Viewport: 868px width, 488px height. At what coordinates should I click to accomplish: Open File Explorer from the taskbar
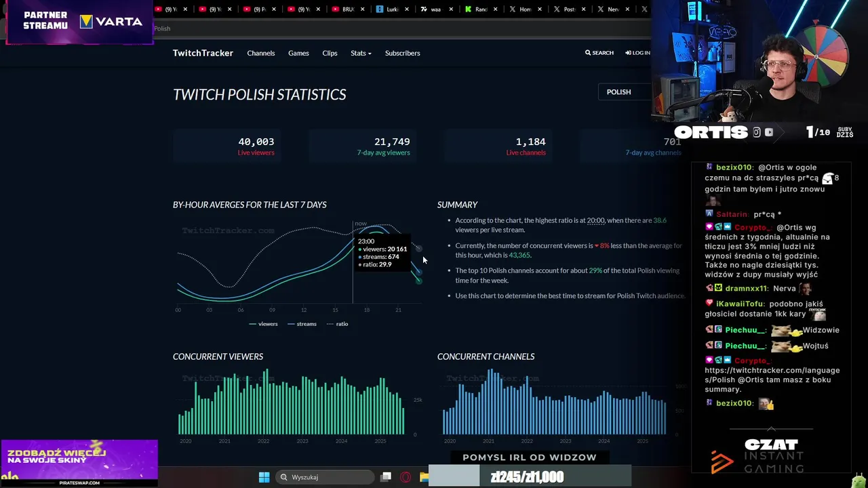tap(424, 477)
